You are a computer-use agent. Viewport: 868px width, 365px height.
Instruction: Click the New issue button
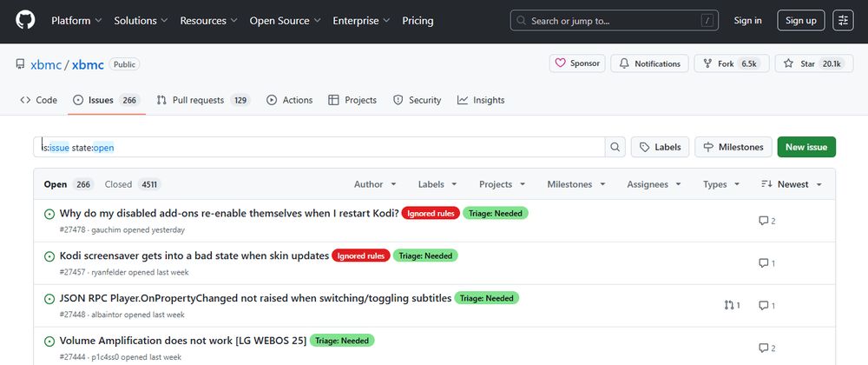pyautogui.click(x=806, y=148)
